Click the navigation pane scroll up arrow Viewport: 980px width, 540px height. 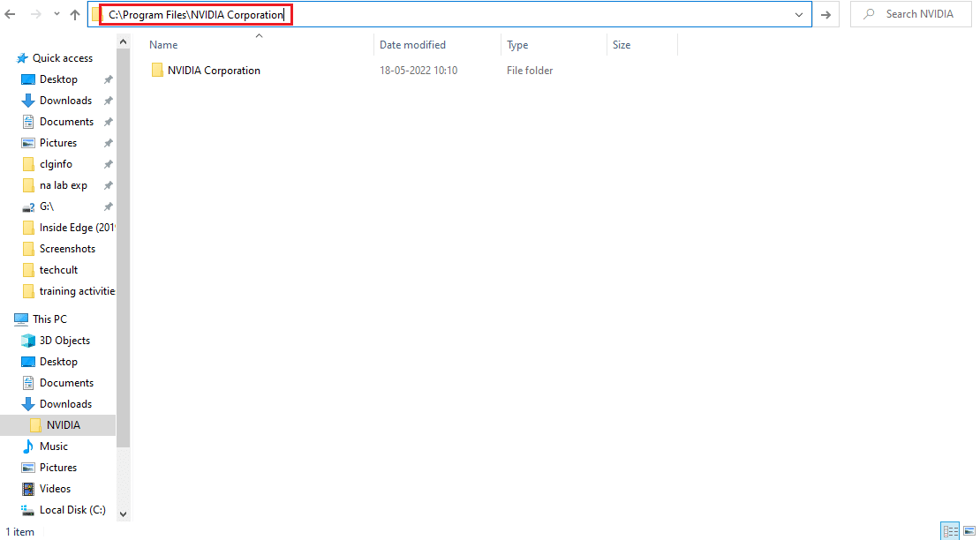coord(123,41)
